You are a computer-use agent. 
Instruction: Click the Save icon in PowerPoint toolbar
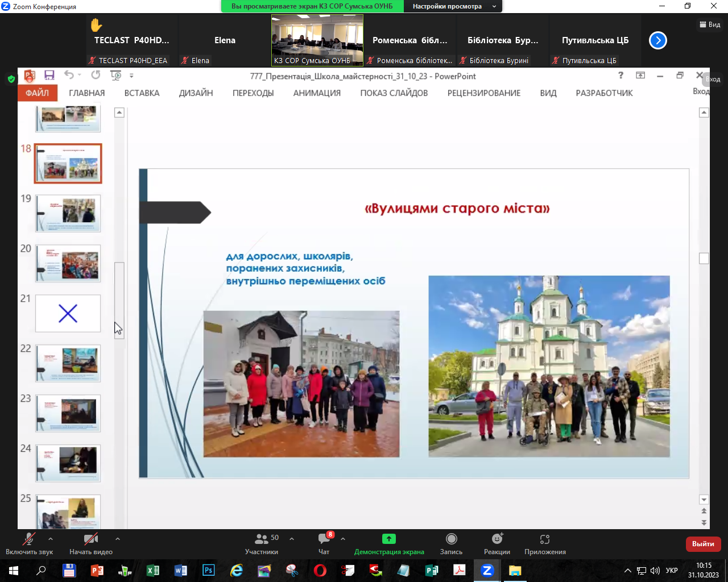49,75
